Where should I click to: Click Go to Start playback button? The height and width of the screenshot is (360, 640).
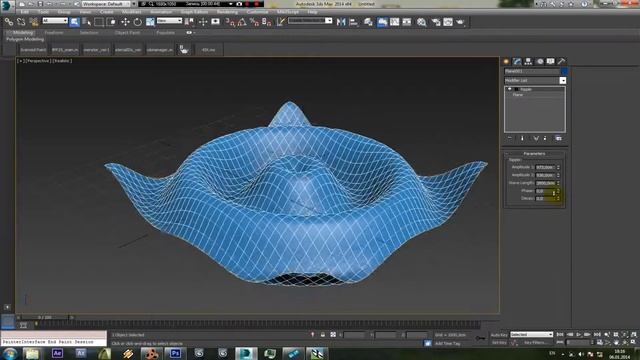[x=560, y=335]
